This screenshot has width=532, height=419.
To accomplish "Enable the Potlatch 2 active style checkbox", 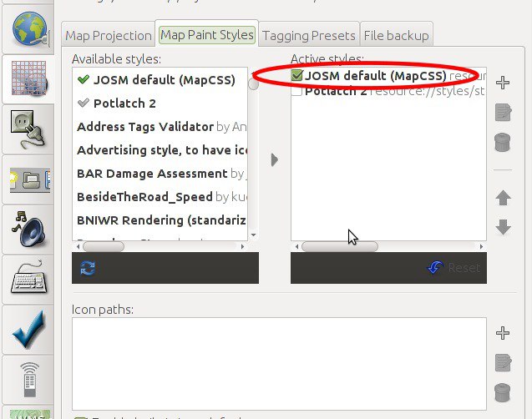I will tap(296, 91).
